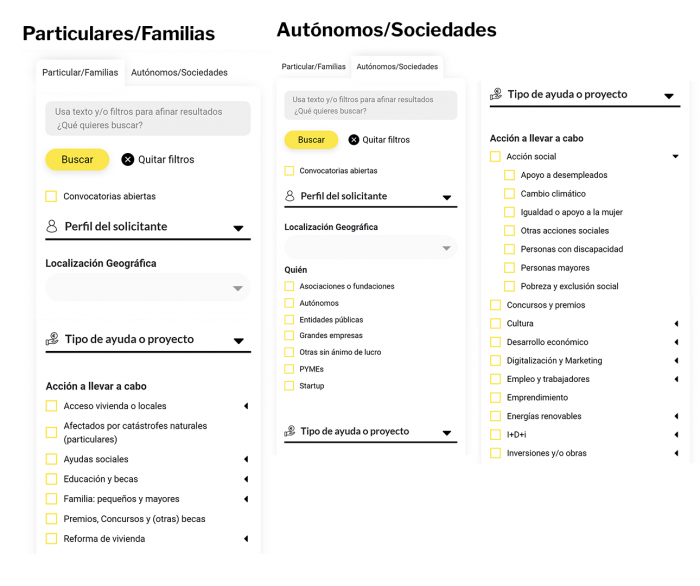Click the middle panel Buscar button
This screenshot has width=700, height=586.
coord(311,140)
